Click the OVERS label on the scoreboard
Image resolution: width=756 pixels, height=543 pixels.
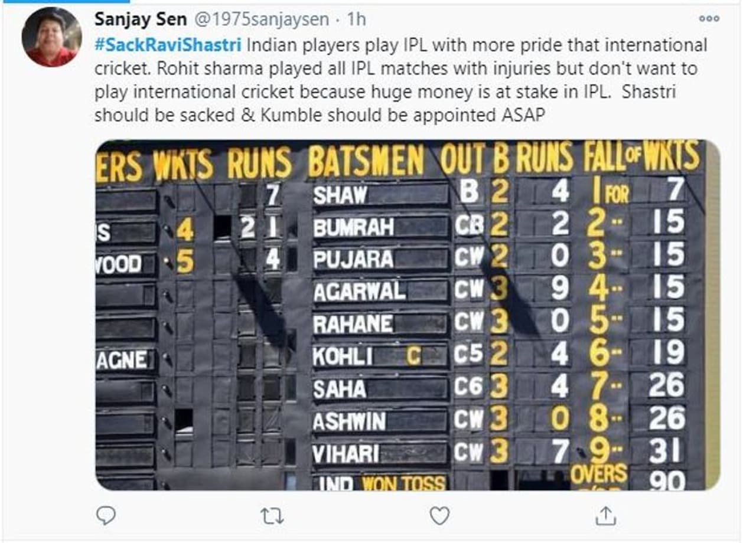599,473
